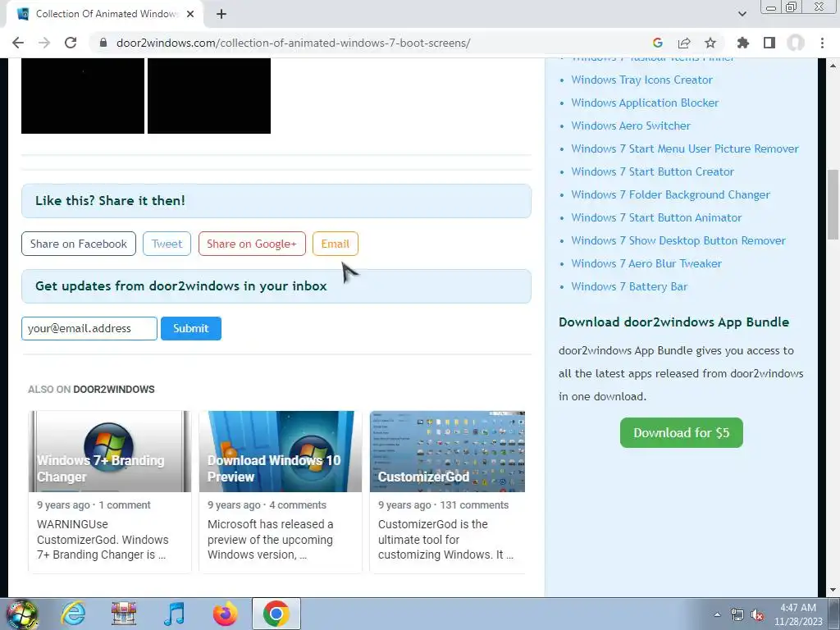Image resolution: width=840 pixels, height=630 pixels.
Task: Open Windows 7 Start Menu User Picture Remover
Action: point(685,149)
